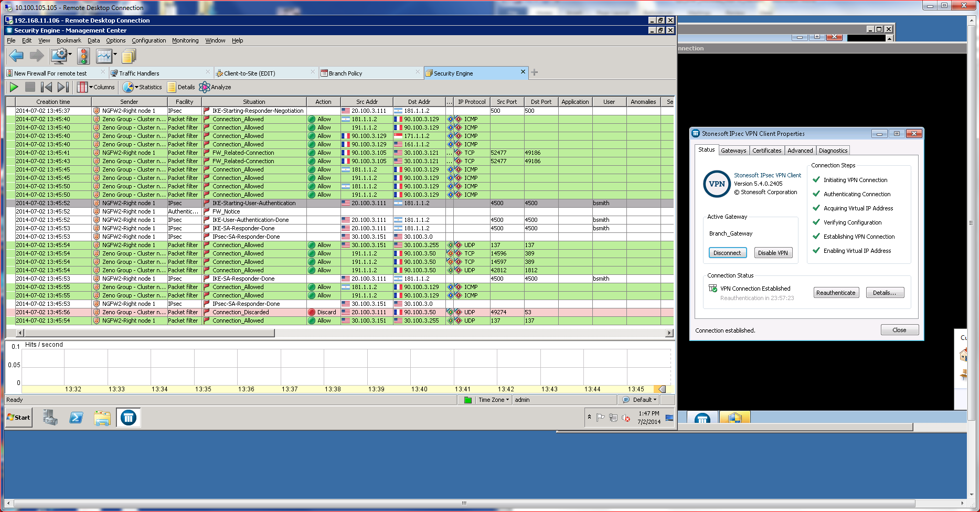
Task: Click Close button in VPN Client Properties
Action: coord(899,330)
